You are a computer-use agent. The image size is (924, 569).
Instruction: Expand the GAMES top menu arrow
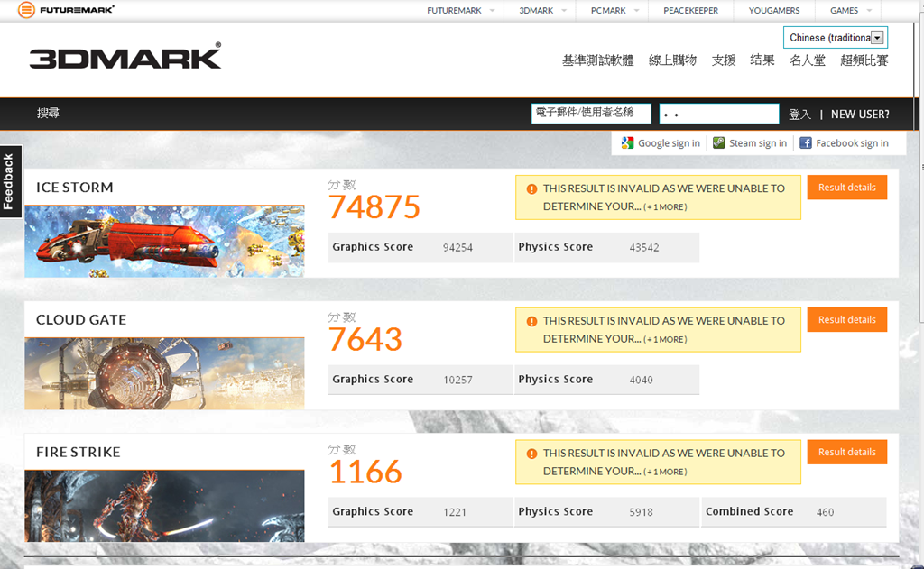point(869,11)
